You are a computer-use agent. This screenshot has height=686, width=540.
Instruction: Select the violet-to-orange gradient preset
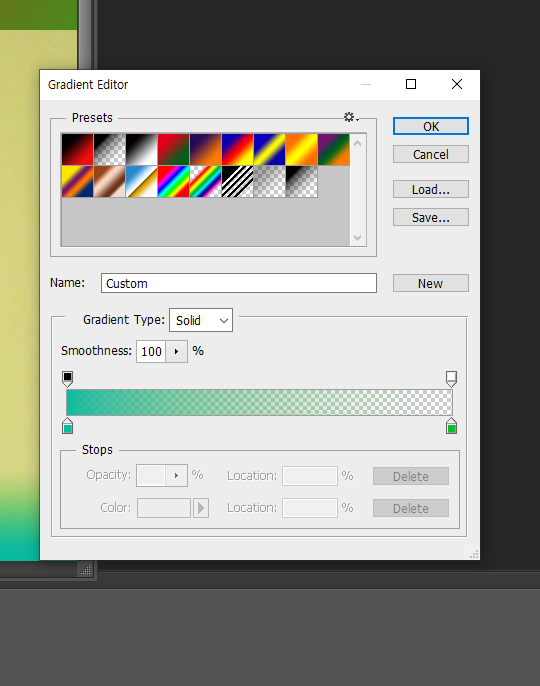click(205, 150)
